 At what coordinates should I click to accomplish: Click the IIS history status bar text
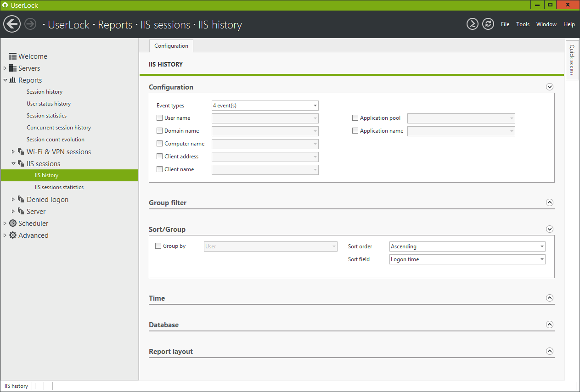point(17,386)
